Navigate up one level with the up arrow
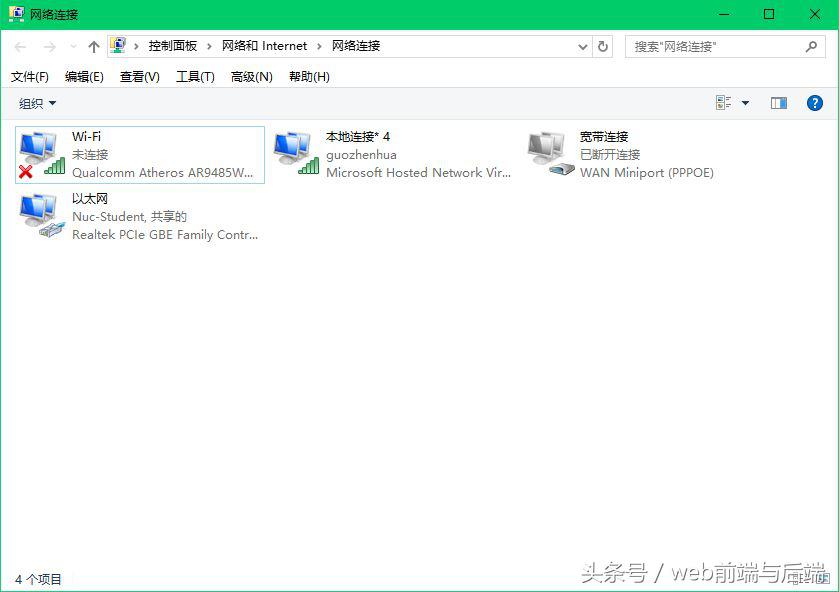839x592 pixels. pos(93,46)
